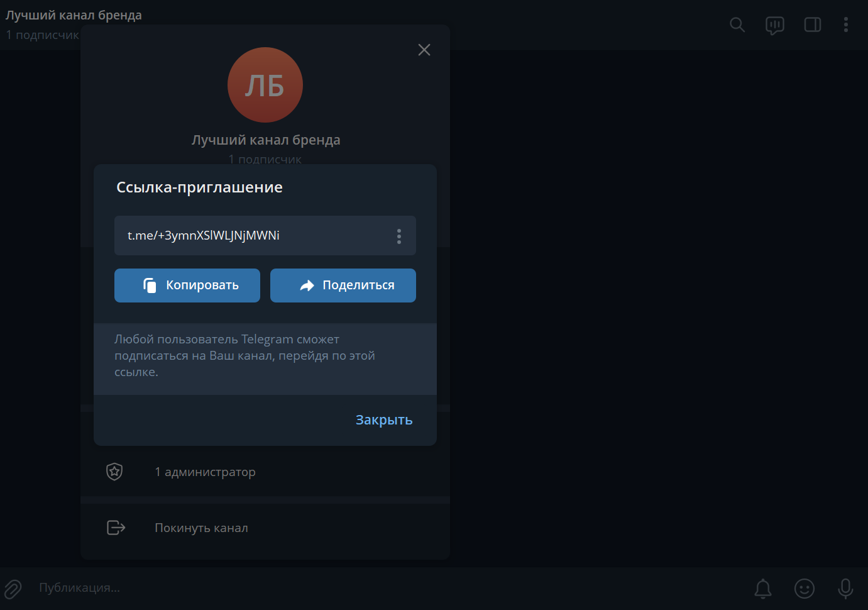Click the copy icon inside Копировать button
868x610 pixels.
pos(149,285)
